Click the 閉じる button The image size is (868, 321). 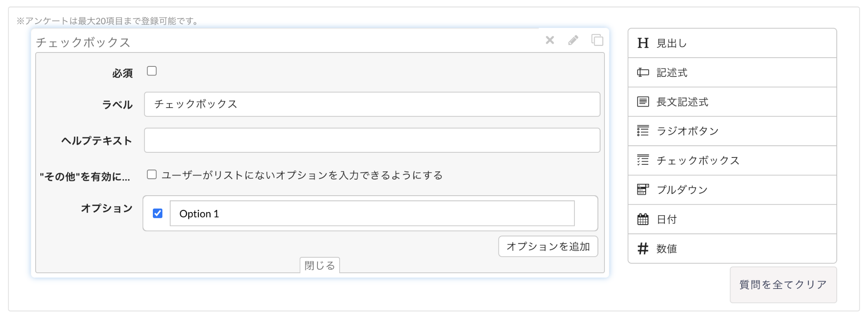click(x=320, y=265)
